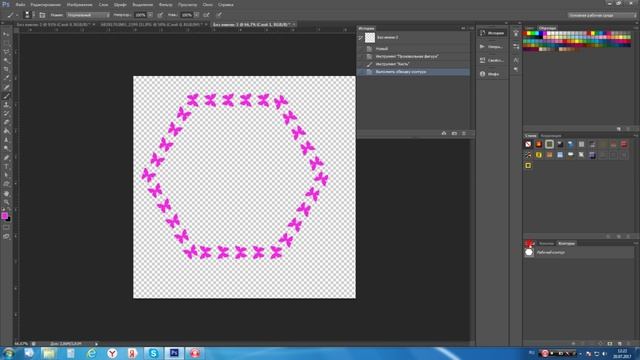Create new snapshot in History panel

(454, 133)
